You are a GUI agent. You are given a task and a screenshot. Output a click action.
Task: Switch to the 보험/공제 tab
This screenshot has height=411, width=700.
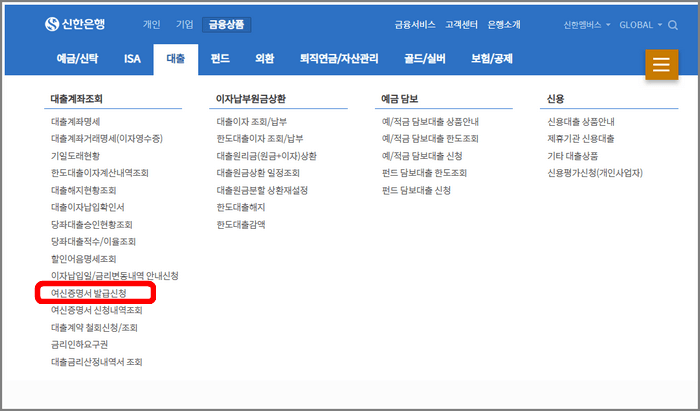pos(492,58)
